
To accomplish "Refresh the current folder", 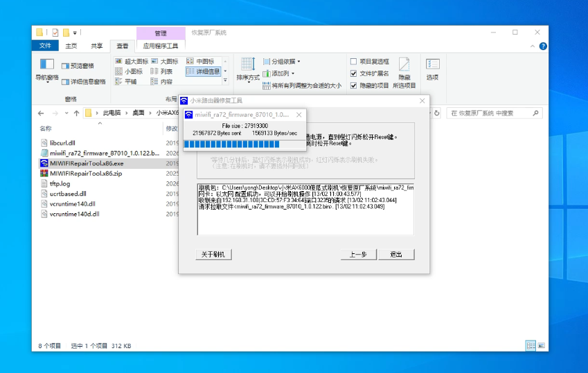I will [x=437, y=113].
